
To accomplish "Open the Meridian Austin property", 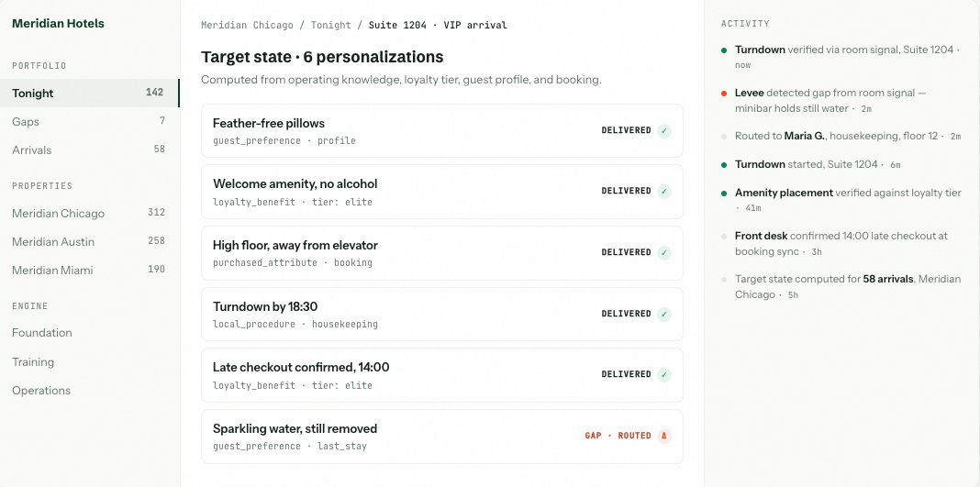I will (89, 241).
